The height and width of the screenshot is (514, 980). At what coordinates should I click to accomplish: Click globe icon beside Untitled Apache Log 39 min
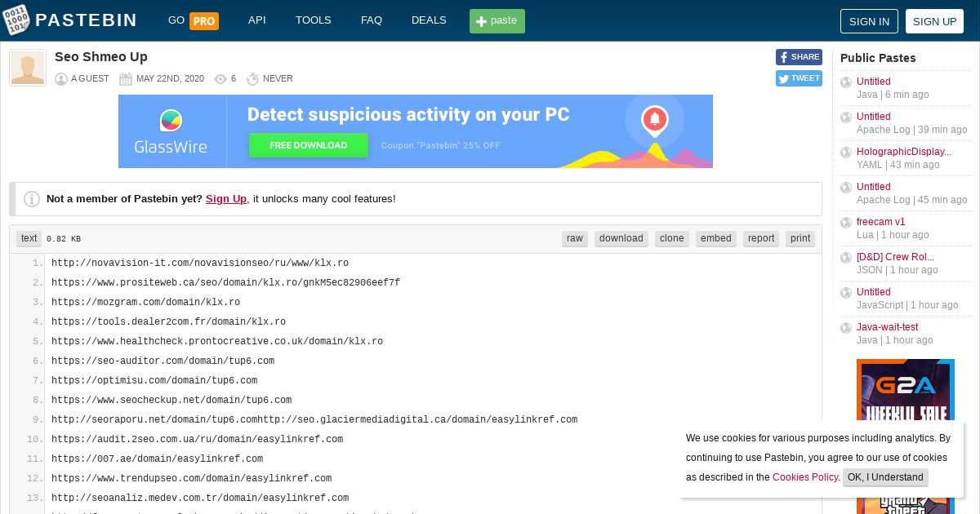click(846, 117)
